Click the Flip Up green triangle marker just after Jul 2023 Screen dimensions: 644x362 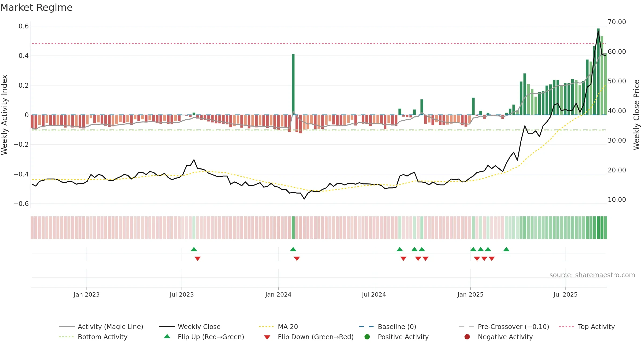(x=194, y=249)
